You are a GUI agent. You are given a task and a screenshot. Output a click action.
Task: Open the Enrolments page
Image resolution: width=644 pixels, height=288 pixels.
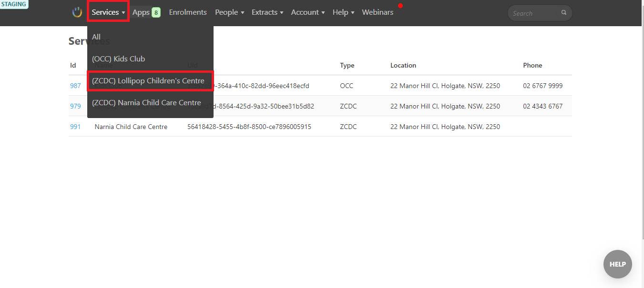tap(188, 12)
